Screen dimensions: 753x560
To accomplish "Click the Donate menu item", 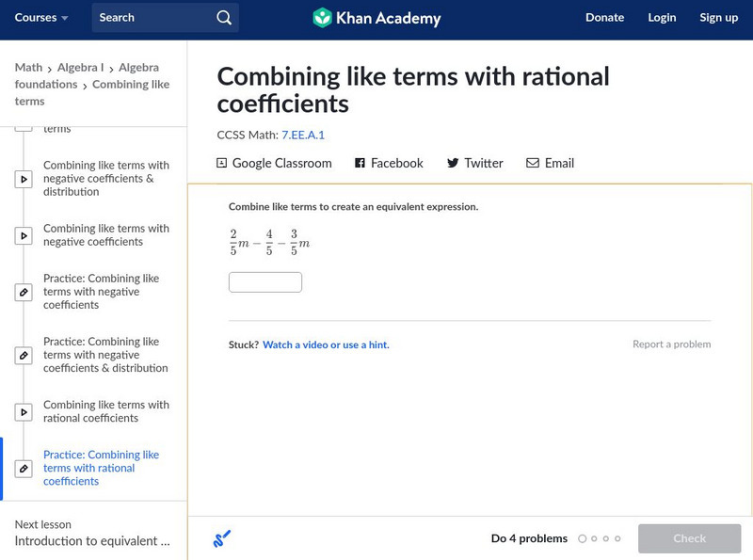I will [604, 18].
